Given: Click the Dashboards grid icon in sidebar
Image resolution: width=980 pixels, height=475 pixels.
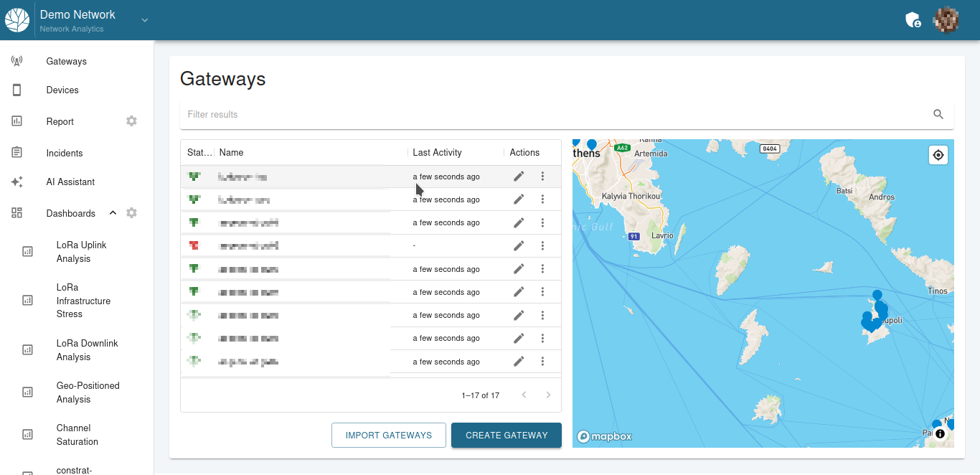Looking at the screenshot, I should [x=17, y=213].
